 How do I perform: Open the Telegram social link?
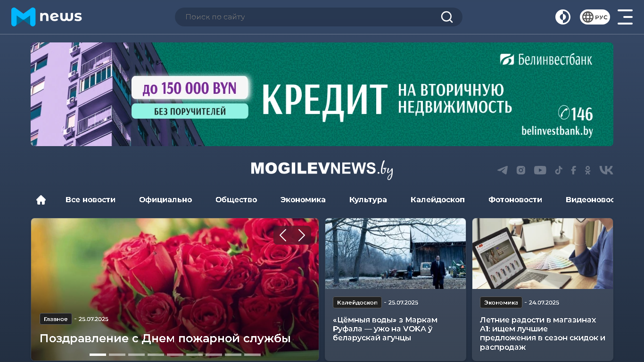pyautogui.click(x=503, y=170)
